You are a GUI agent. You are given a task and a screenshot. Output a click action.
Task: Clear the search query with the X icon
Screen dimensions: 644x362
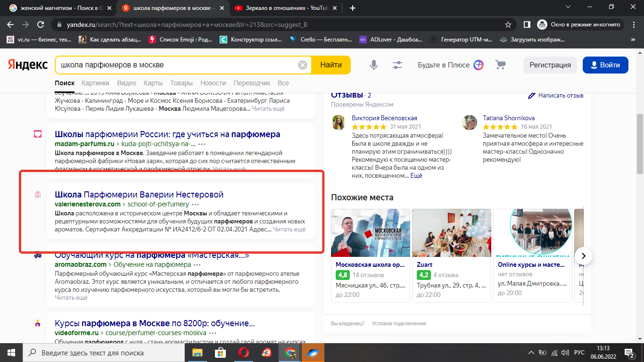(303, 65)
